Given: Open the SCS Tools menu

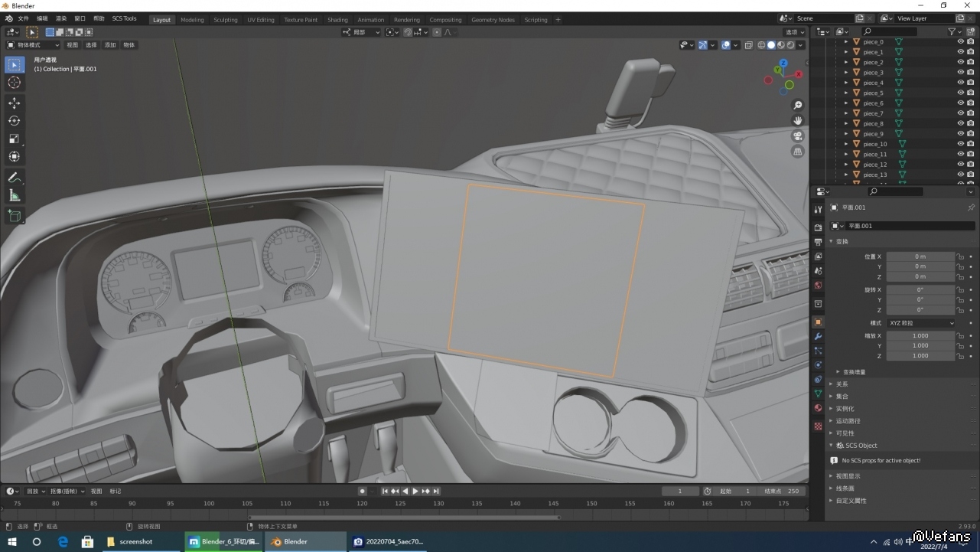Looking at the screenshot, I should click(x=124, y=18).
